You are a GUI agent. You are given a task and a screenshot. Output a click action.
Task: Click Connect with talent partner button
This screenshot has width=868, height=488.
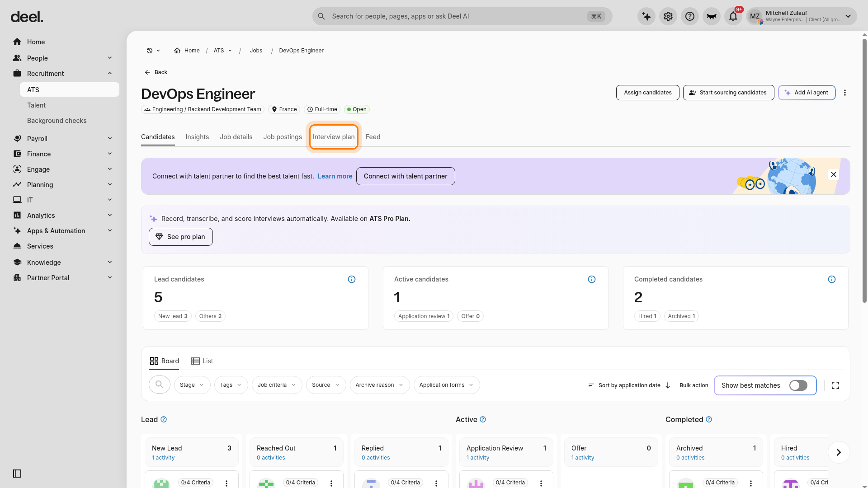pyautogui.click(x=406, y=176)
